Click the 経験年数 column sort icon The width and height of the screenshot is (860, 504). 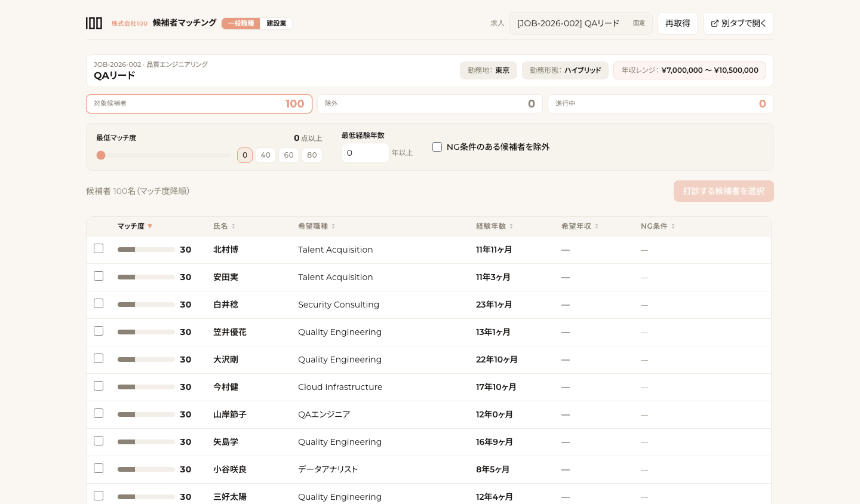pyautogui.click(x=511, y=226)
